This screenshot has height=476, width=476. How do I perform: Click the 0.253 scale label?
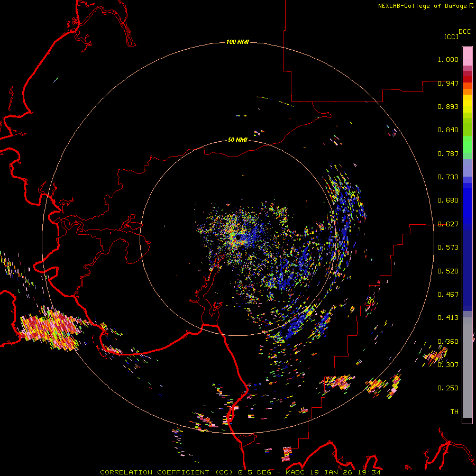click(x=448, y=388)
